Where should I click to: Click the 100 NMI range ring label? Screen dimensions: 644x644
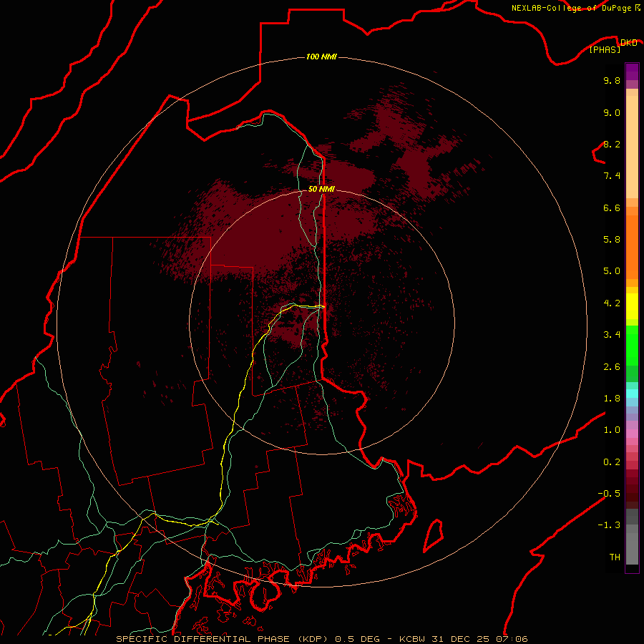[321, 57]
